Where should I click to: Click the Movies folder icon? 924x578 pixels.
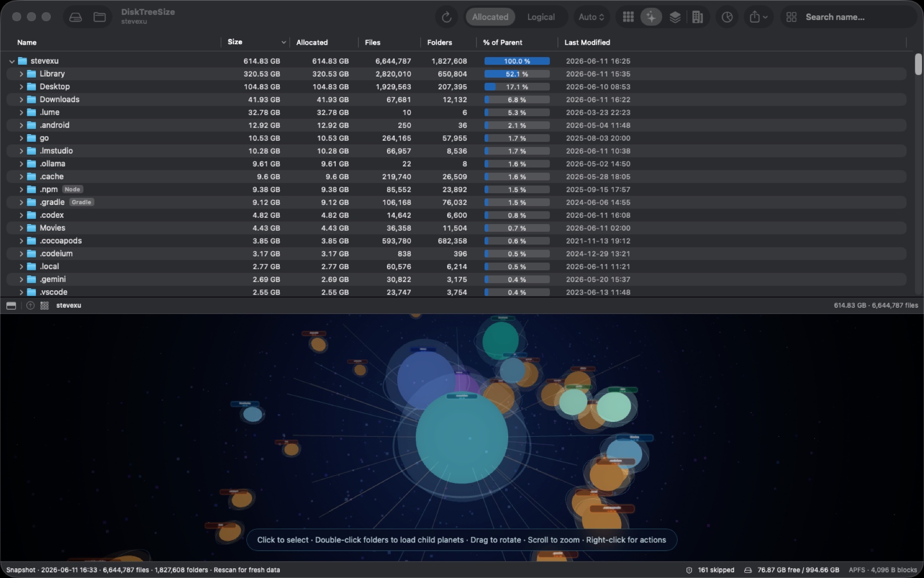click(x=31, y=228)
